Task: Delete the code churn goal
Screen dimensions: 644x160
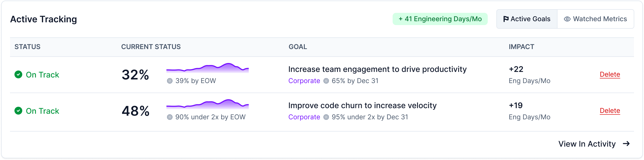Action: (x=610, y=111)
